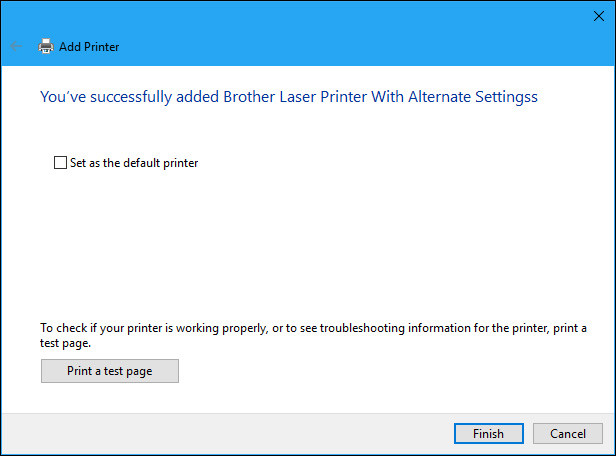
Task: Click the "Set as the default printer" label
Action: coord(134,162)
